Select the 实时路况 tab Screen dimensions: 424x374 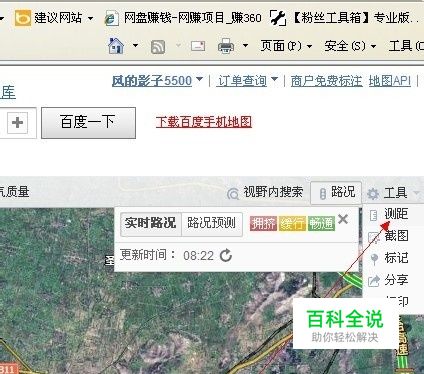(151, 223)
